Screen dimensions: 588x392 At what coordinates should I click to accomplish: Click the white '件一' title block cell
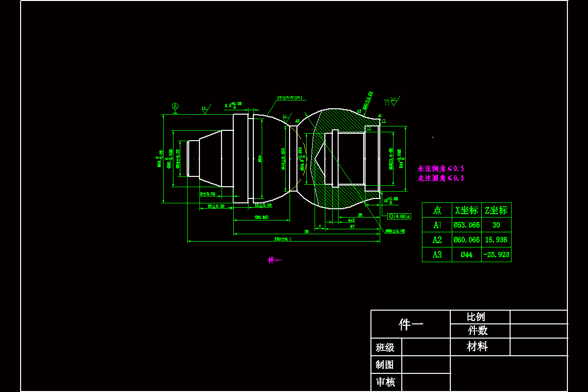point(411,324)
